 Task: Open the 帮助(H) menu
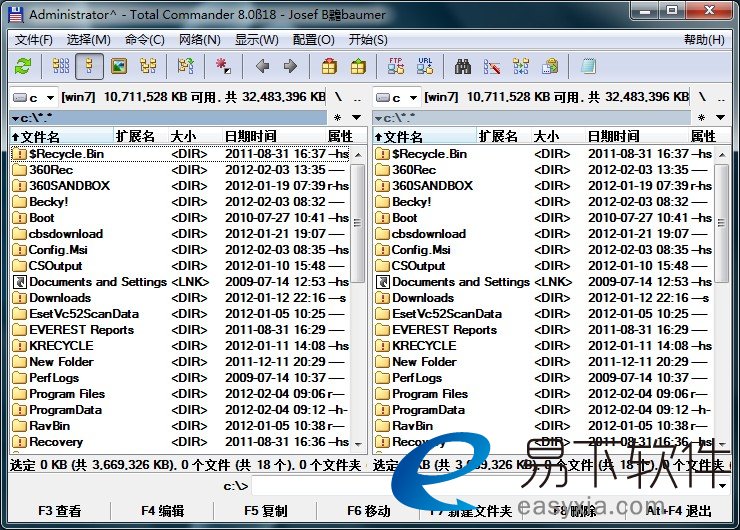[704, 40]
